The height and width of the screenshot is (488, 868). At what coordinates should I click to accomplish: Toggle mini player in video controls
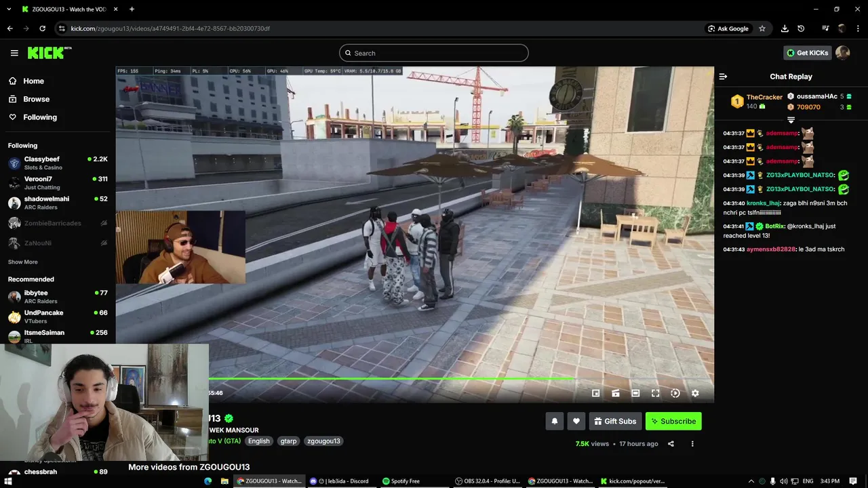point(596,393)
